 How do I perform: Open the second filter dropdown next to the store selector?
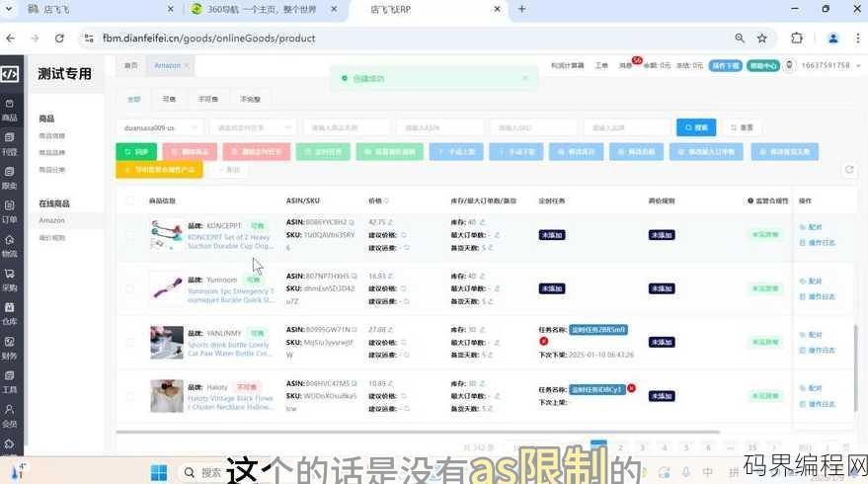(x=253, y=128)
